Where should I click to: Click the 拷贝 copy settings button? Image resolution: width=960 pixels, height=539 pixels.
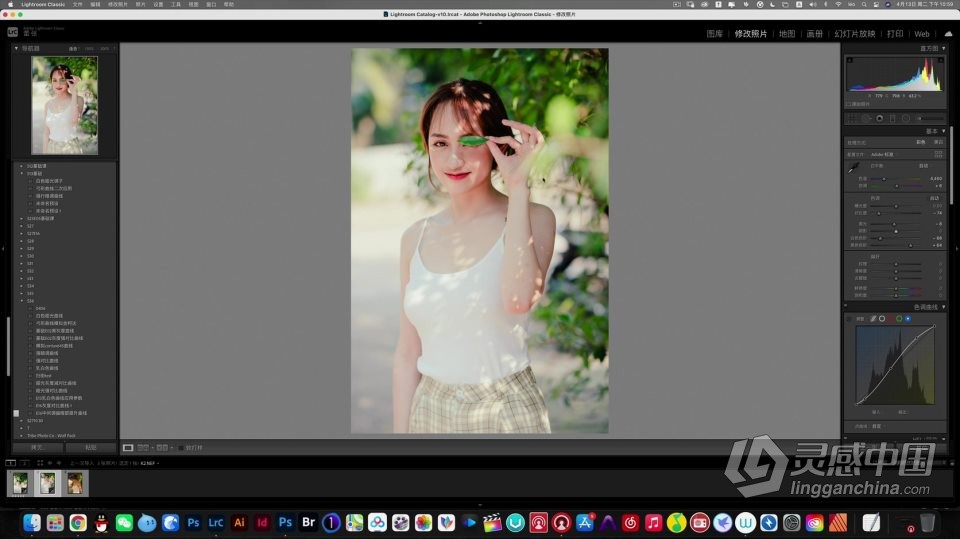coord(37,448)
